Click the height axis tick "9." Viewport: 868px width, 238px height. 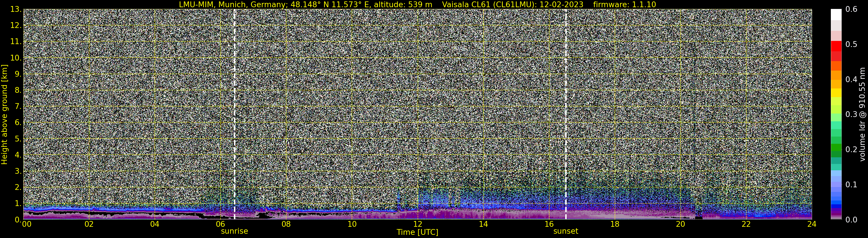(x=18, y=74)
